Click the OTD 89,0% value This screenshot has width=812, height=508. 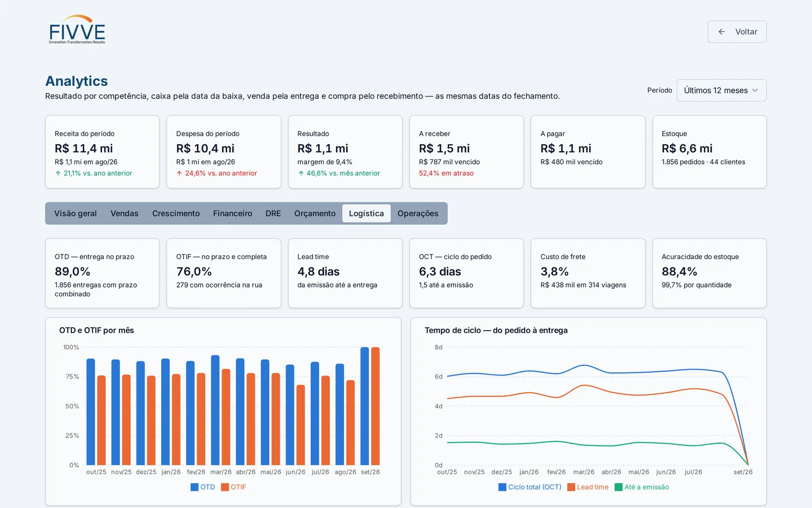(x=73, y=272)
